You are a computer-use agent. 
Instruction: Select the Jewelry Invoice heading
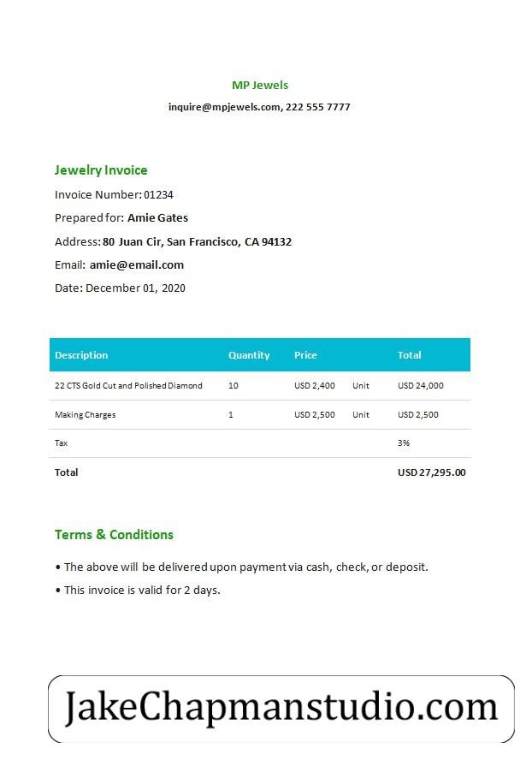(x=101, y=170)
